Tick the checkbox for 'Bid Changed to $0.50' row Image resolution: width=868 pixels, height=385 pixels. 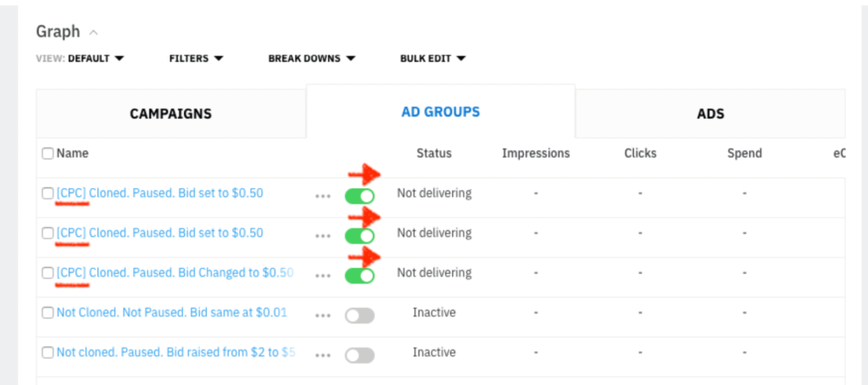pos(48,273)
